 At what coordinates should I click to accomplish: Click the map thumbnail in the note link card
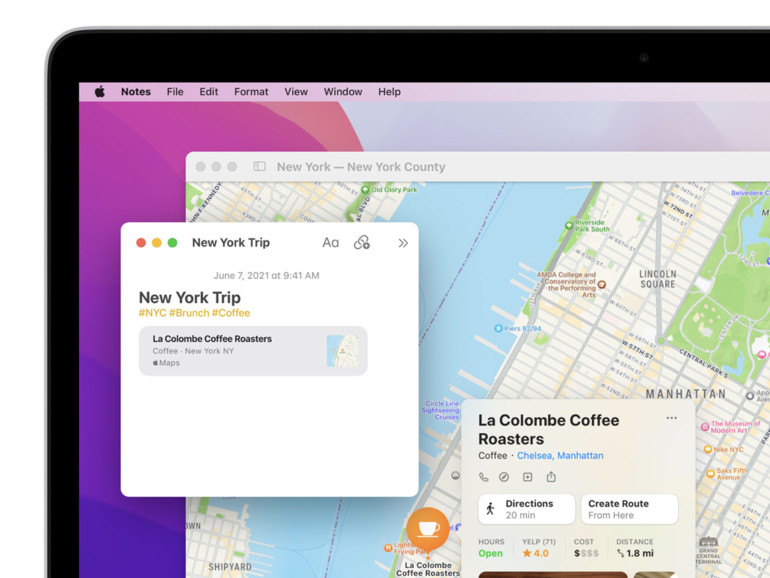tap(342, 351)
